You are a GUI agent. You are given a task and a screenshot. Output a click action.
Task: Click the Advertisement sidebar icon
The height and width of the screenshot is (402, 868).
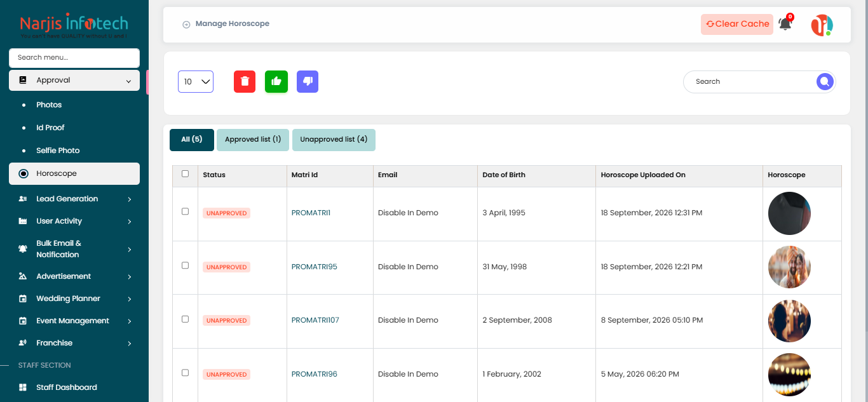23,276
